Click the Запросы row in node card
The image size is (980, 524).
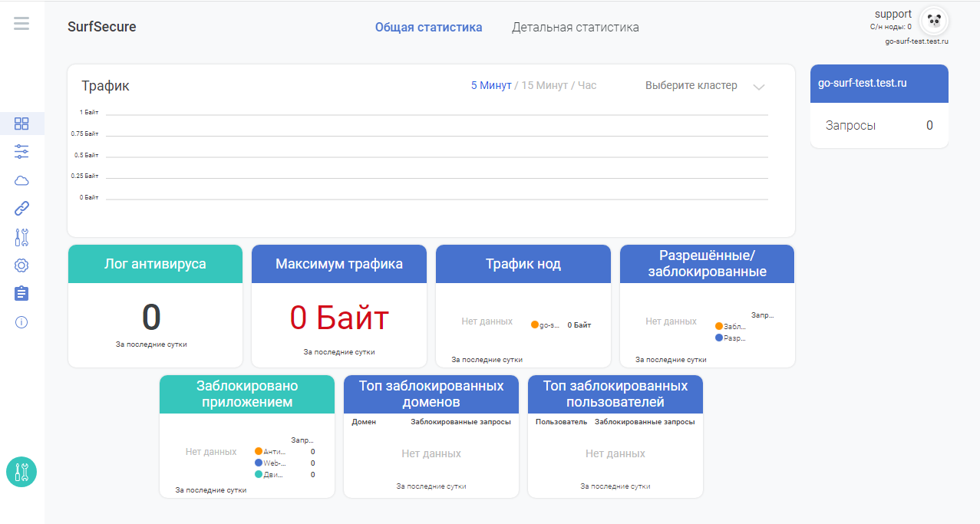coord(879,125)
